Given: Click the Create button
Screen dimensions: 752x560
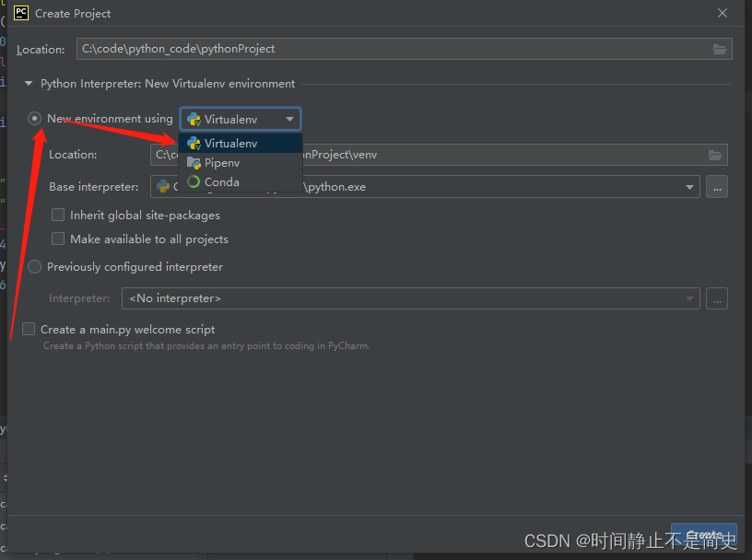Looking at the screenshot, I should [703, 535].
